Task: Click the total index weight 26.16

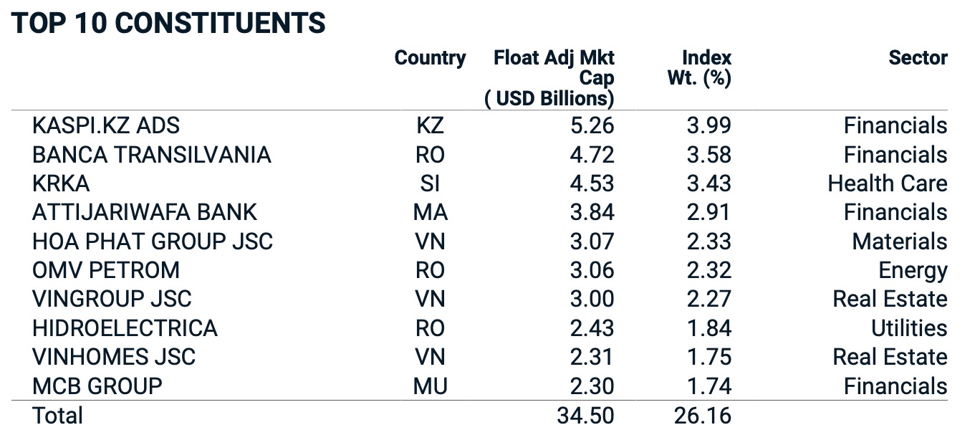Action: [702, 416]
